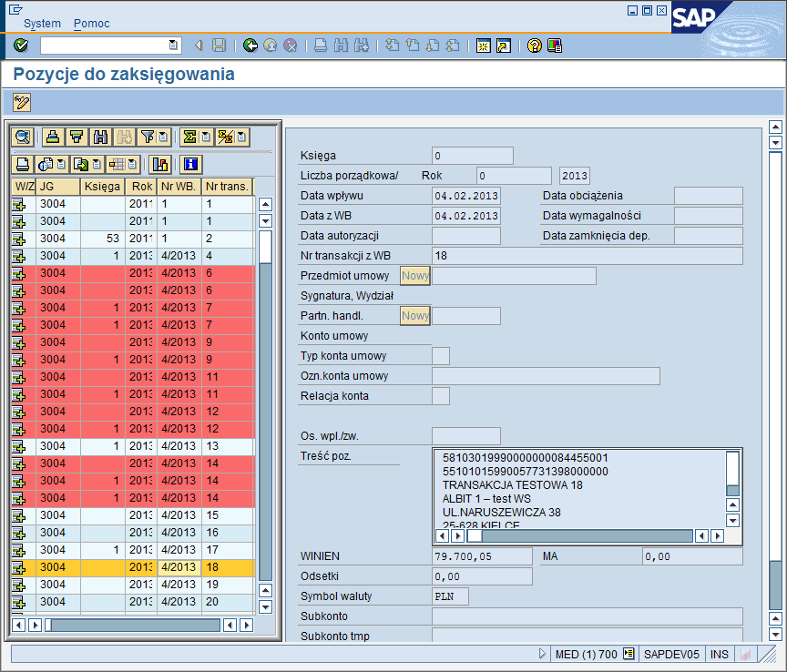Click the Nowy button beside Partn. handl.

(415, 316)
